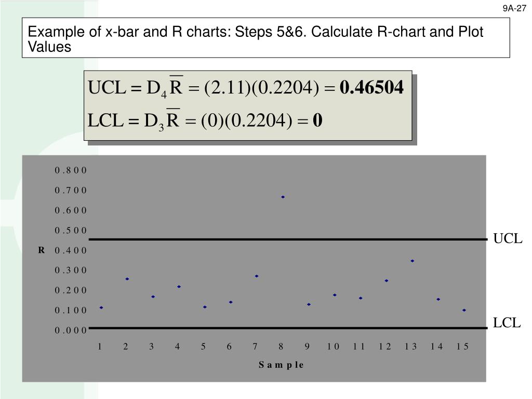Viewport: 532px width, 399px height.
Task: Click the slide number 9A-27
Action: 514,8
